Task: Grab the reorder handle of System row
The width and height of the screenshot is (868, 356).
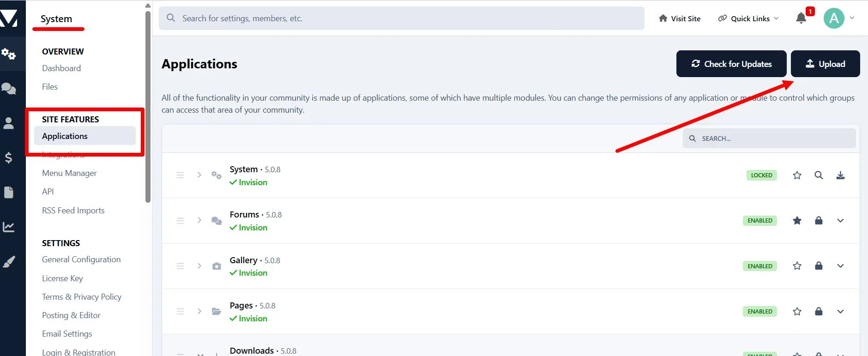Action: [181, 175]
